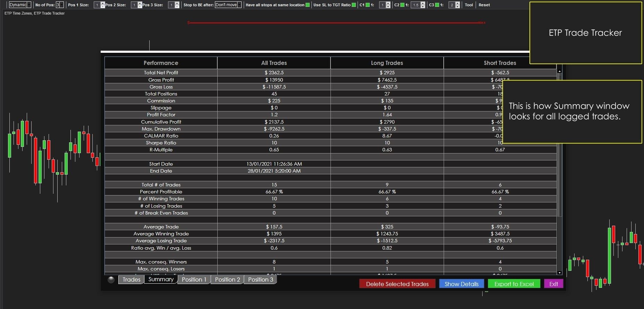Increase Pos 2 Size with up arrow

coord(140,3)
